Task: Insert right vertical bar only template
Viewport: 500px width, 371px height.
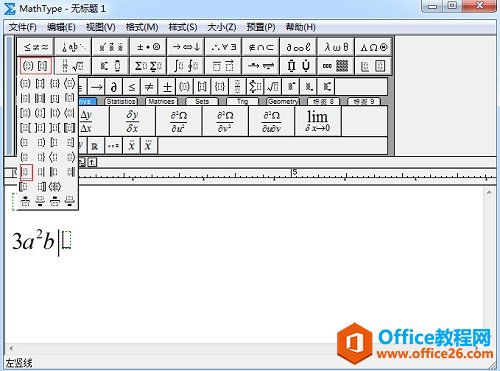Action: pyautogui.click(x=41, y=172)
